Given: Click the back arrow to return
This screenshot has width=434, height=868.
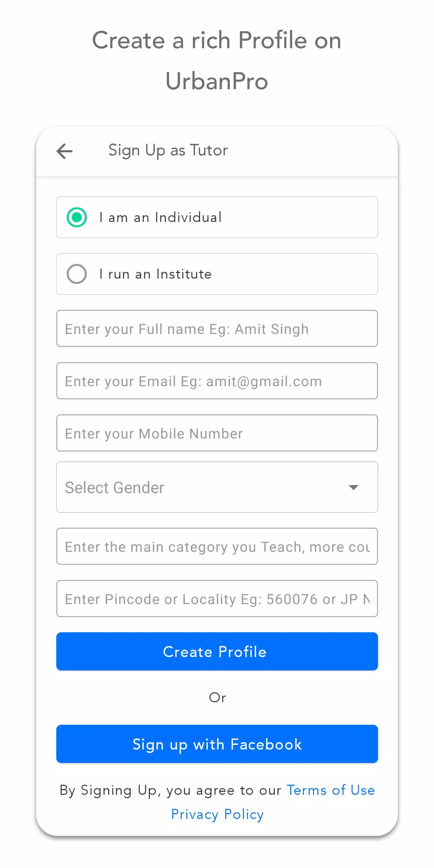Looking at the screenshot, I should coord(64,151).
